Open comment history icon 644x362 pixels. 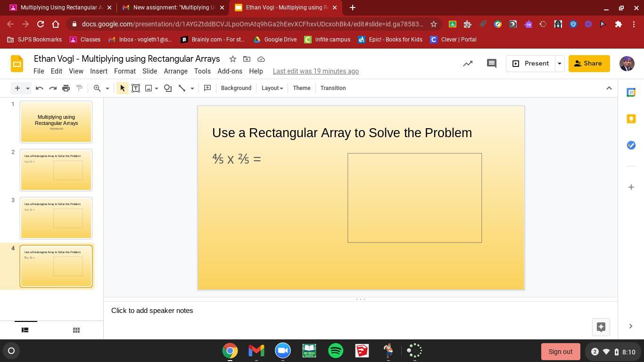coord(491,64)
